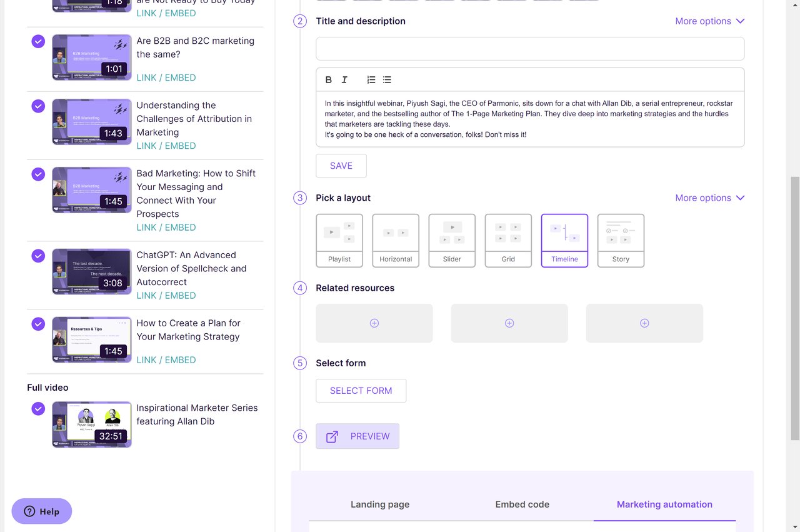Image resolution: width=800 pixels, height=532 pixels.
Task: Switch to the Embed code tab
Action: (x=522, y=504)
